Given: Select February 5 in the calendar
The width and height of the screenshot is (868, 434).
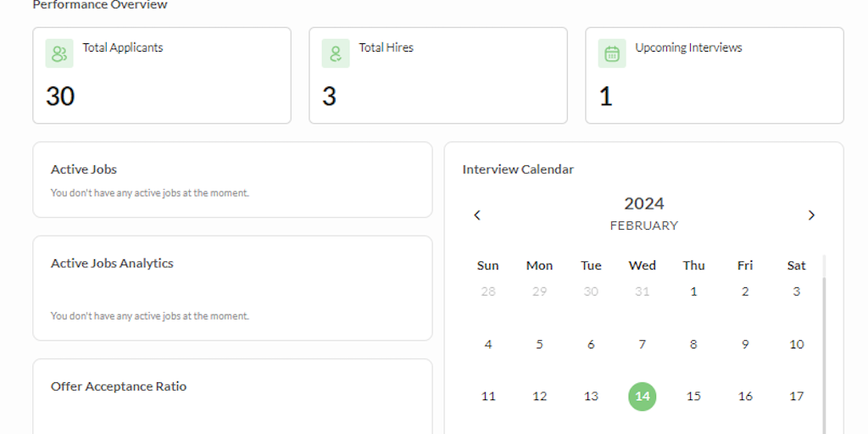Looking at the screenshot, I should point(540,344).
